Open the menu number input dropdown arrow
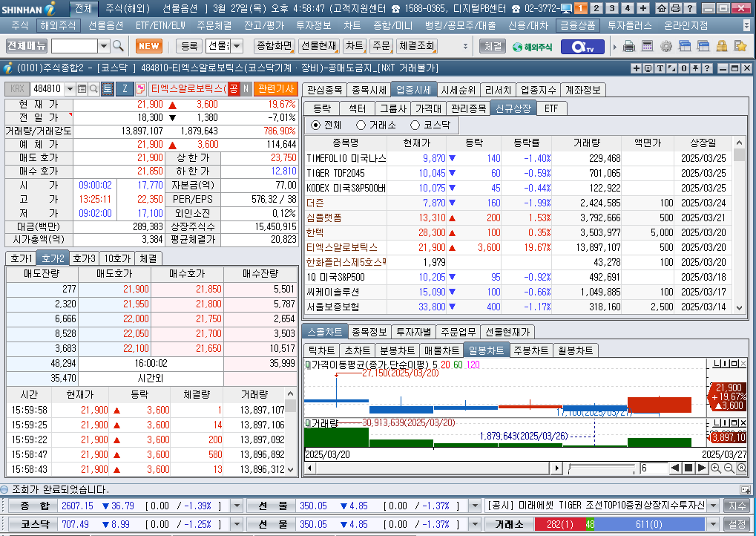This screenshot has height=536, width=756. (104, 46)
